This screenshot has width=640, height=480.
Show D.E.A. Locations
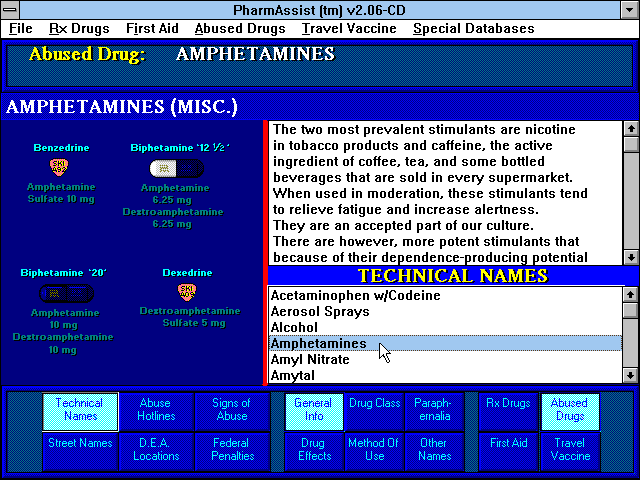156,451
